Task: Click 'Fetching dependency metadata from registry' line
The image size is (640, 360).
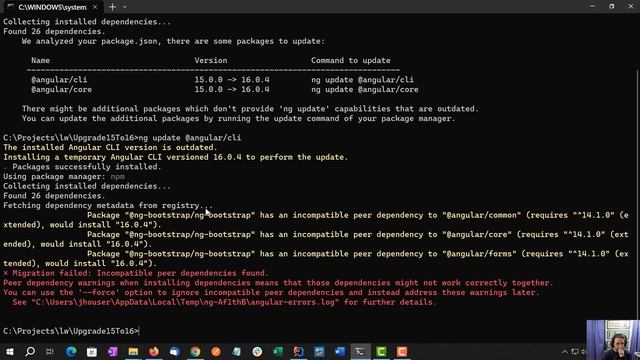Action: click(x=108, y=205)
